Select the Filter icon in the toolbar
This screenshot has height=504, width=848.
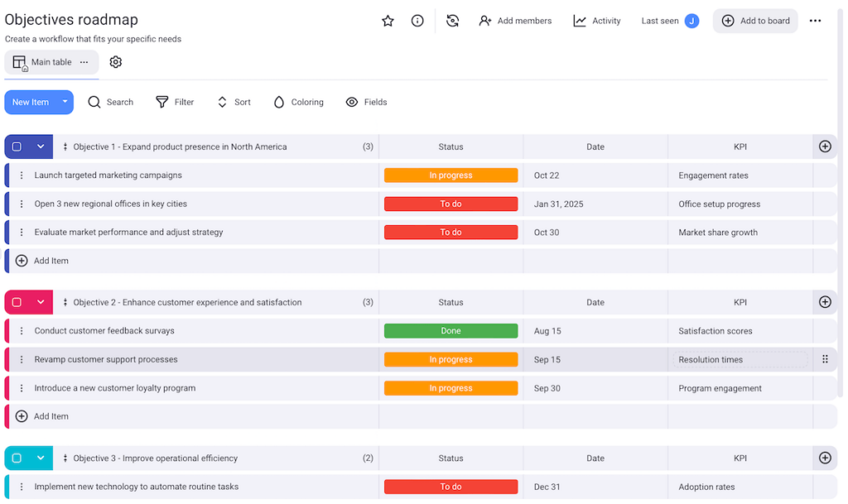(x=159, y=102)
